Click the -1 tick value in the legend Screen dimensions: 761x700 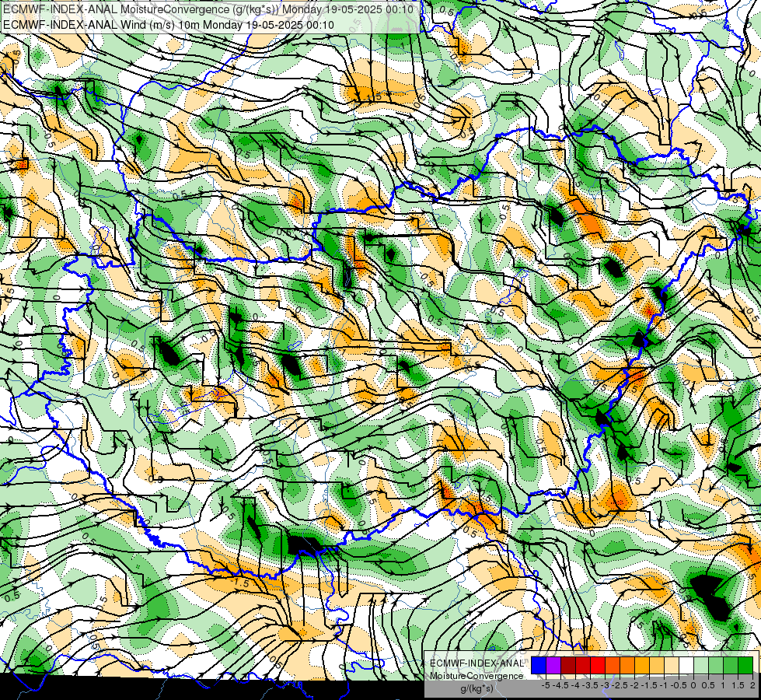(664, 685)
